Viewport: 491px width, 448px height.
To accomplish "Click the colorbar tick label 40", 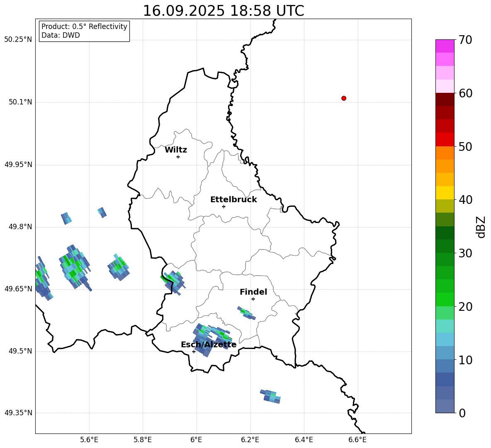I will tap(465, 200).
